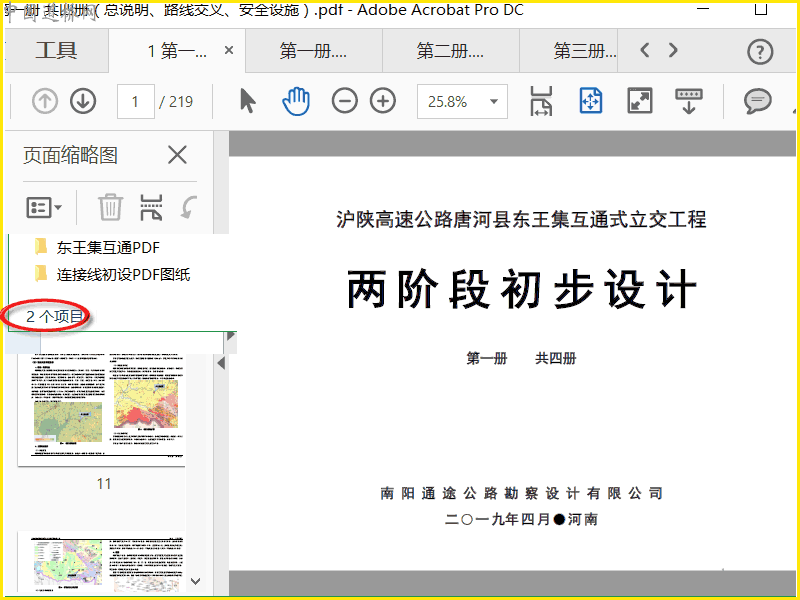The width and height of the screenshot is (800, 600).
Task: Click the read mode keyboard-arrow icon
Action: [689, 101]
